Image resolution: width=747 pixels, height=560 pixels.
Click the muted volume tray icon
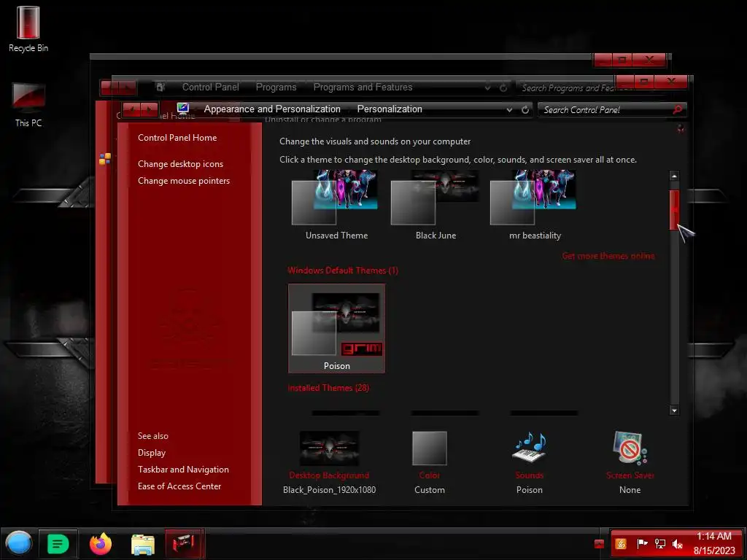[x=677, y=544]
